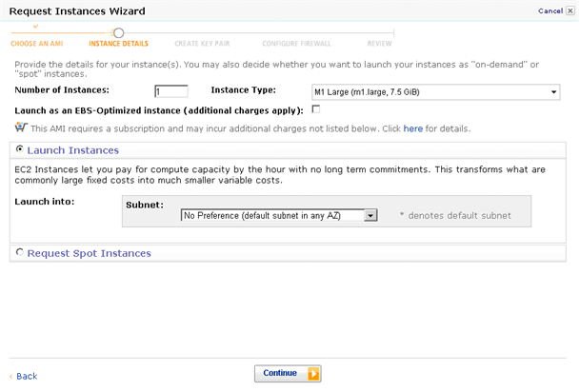Follow the 'here' link for subscription details
Image resolution: width=580 pixels, height=392 pixels.
(412, 128)
